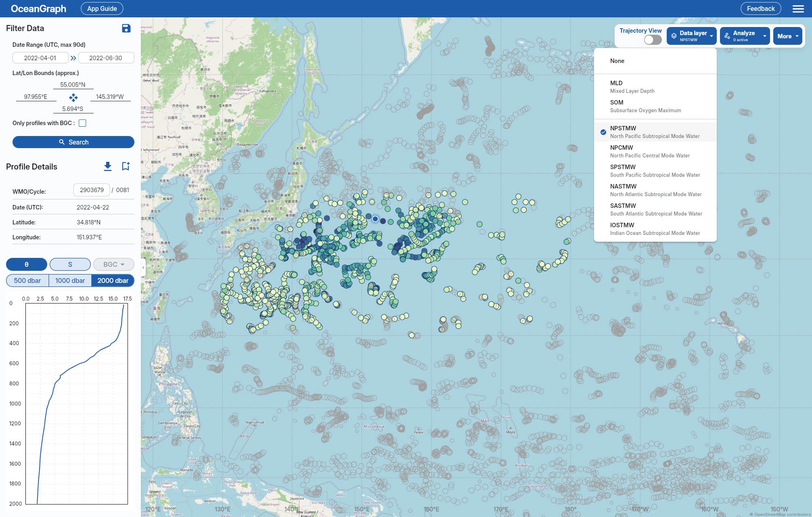Select the theta temperature toggle
Viewport: 812px width, 517px height.
point(27,264)
